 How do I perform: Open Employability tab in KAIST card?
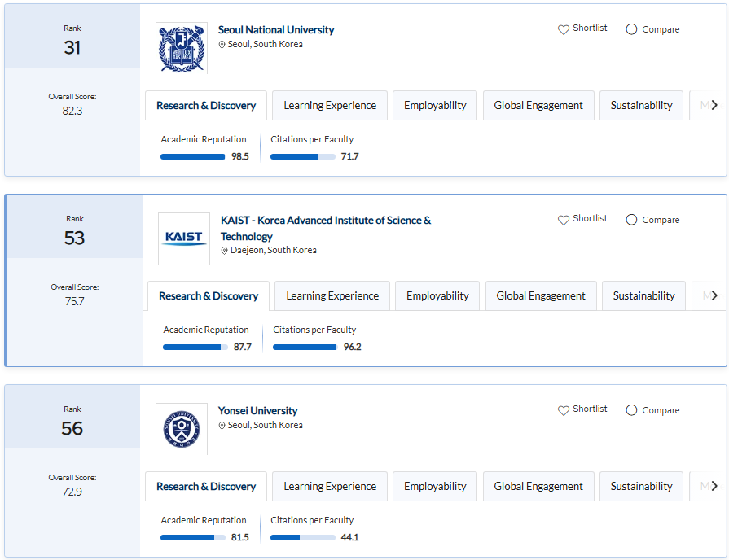[x=437, y=296]
